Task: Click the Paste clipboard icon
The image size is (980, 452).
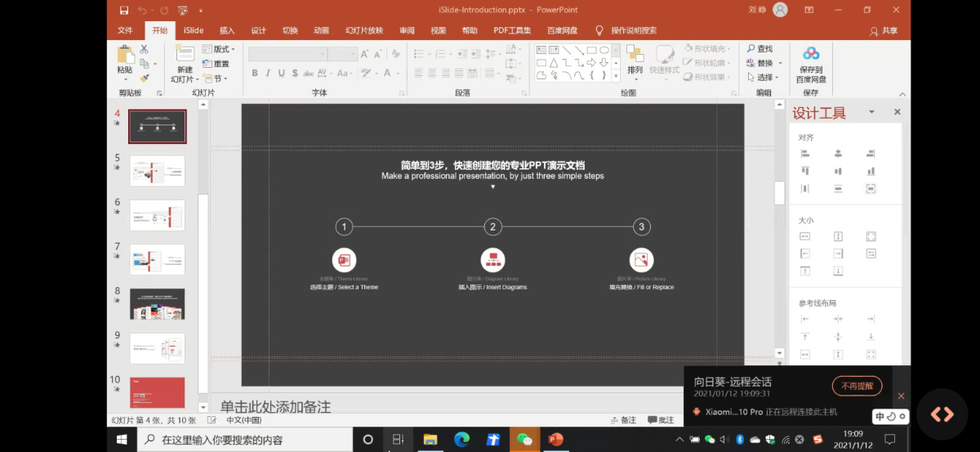Action: pos(125,55)
